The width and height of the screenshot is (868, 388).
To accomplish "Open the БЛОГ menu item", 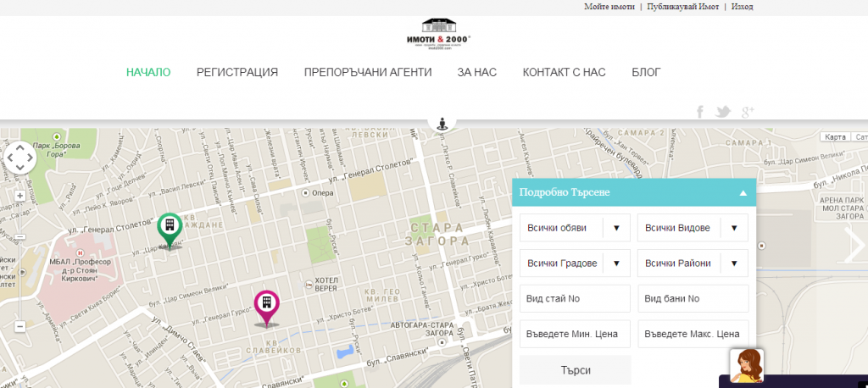I will point(647,73).
